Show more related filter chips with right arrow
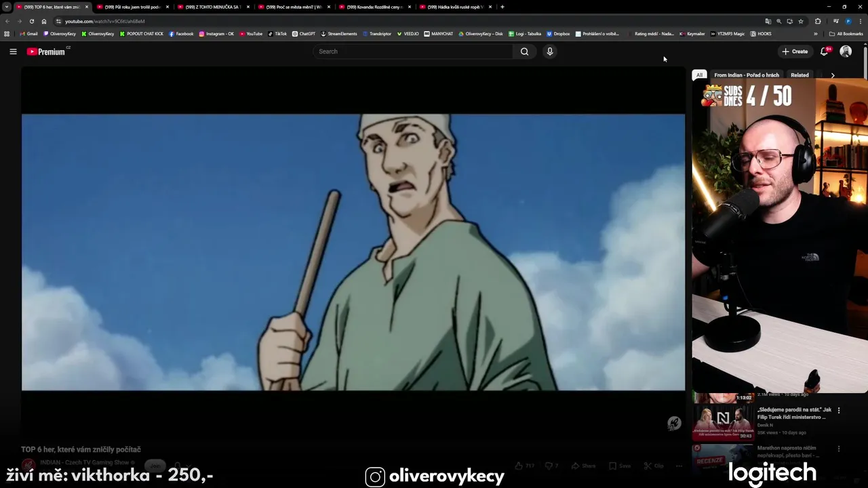 (833, 75)
